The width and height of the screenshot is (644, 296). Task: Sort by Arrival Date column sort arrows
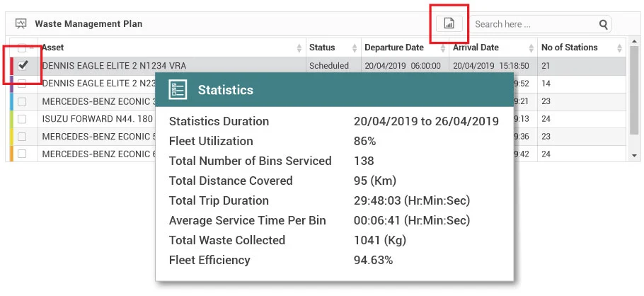pos(531,48)
